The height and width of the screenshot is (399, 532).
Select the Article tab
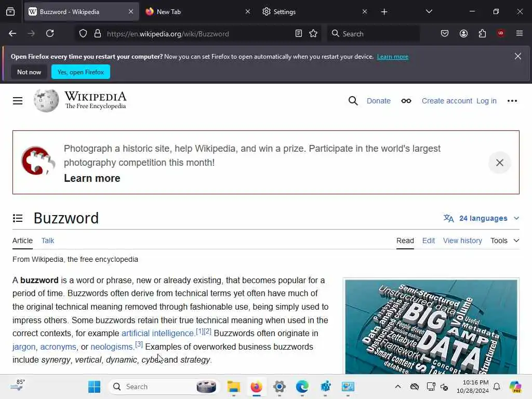[x=22, y=241]
